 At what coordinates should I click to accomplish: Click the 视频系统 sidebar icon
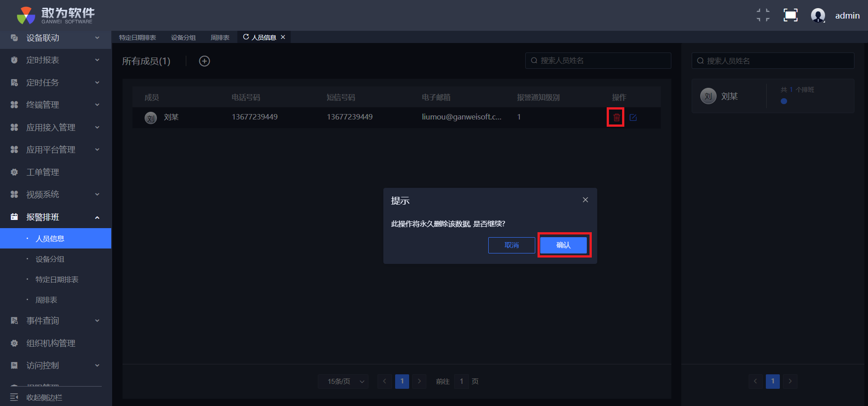point(14,195)
